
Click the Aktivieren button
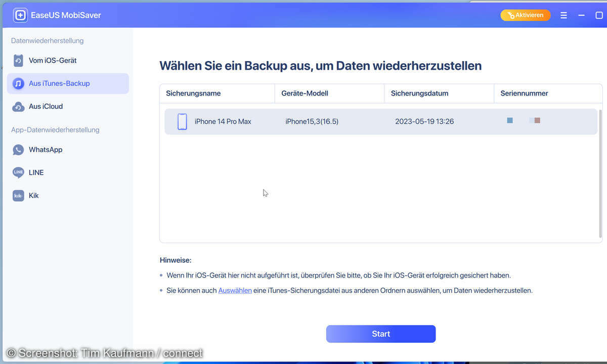[x=525, y=15]
